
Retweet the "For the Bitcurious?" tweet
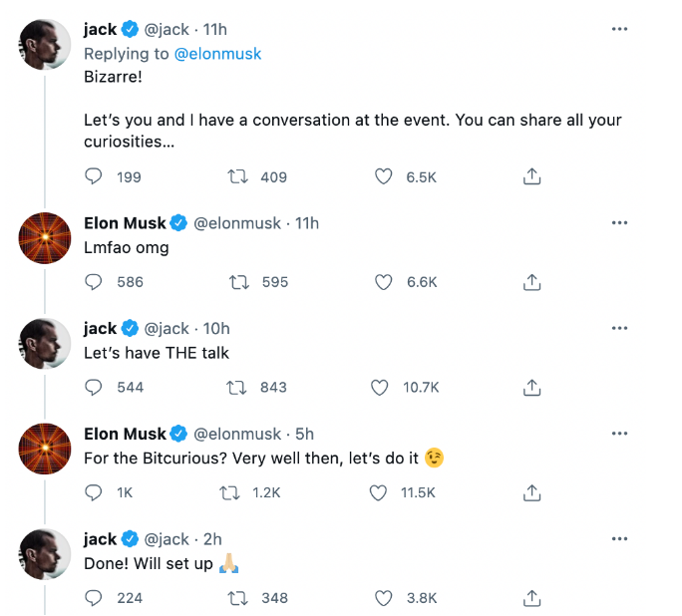click(230, 492)
